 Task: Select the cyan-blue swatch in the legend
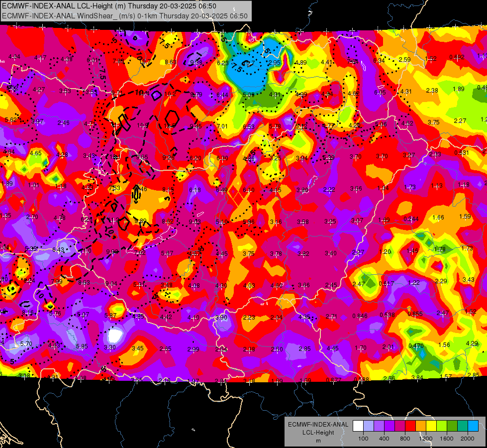coord(473,426)
